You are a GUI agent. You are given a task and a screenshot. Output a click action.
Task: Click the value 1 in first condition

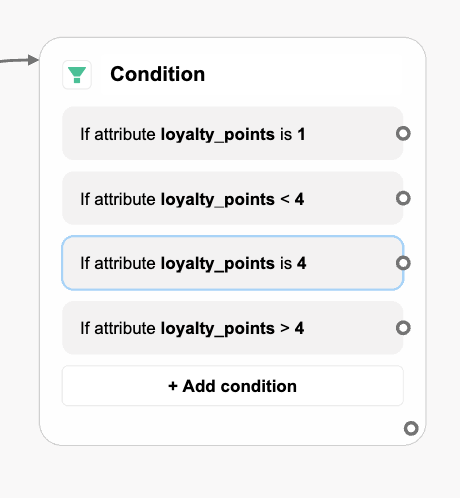301,134
